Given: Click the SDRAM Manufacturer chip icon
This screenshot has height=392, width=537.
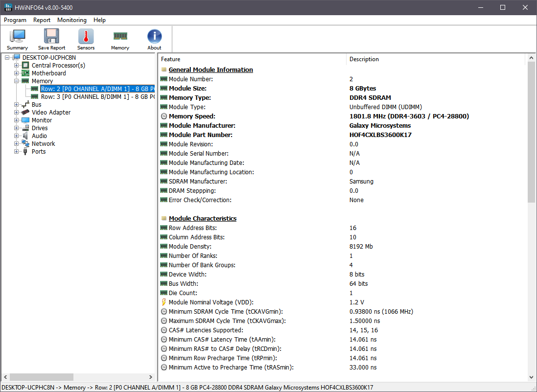Looking at the screenshot, I should [x=163, y=181].
